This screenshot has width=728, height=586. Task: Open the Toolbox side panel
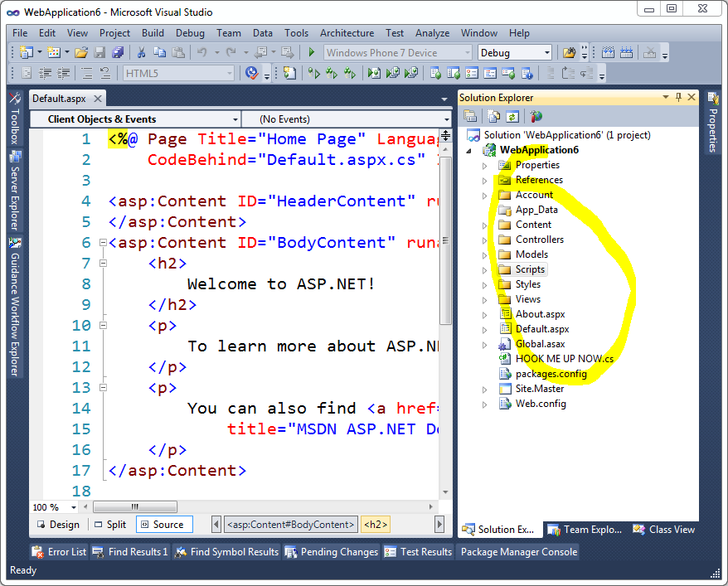pos(15,118)
